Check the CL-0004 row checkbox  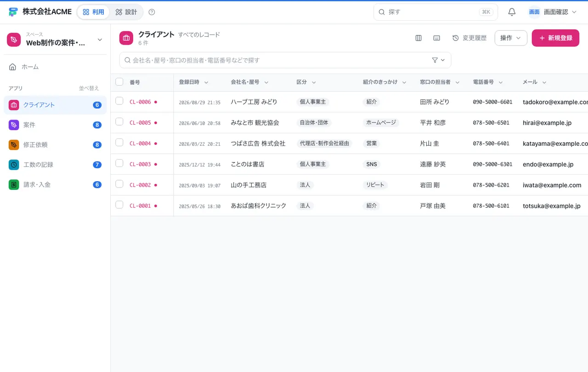[119, 142]
